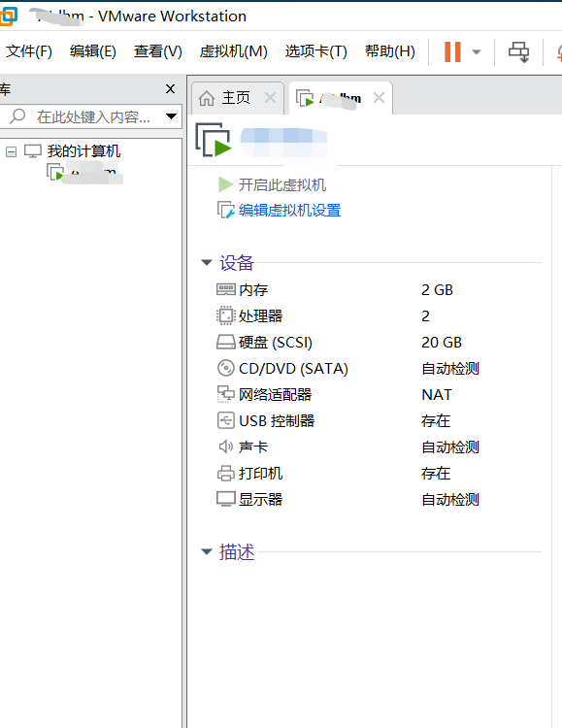Image resolution: width=562 pixels, height=728 pixels.
Task: Open the 帮助(H) menu
Action: tap(390, 51)
